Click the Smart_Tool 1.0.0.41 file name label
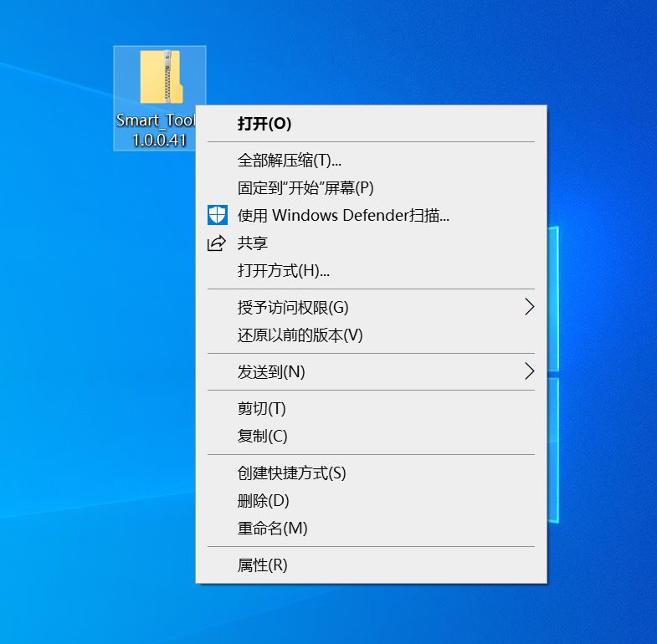The height and width of the screenshot is (644, 657). [x=156, y=130]
